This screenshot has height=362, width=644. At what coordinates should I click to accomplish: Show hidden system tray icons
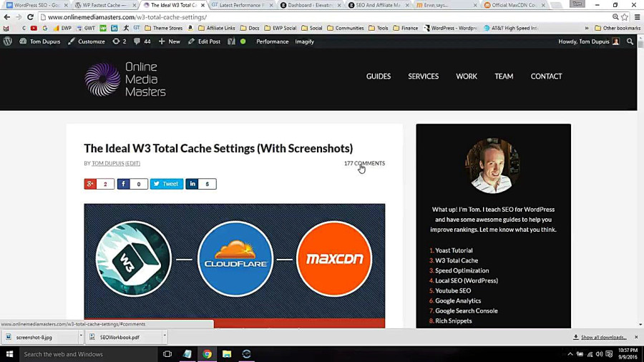coord(570,354)
